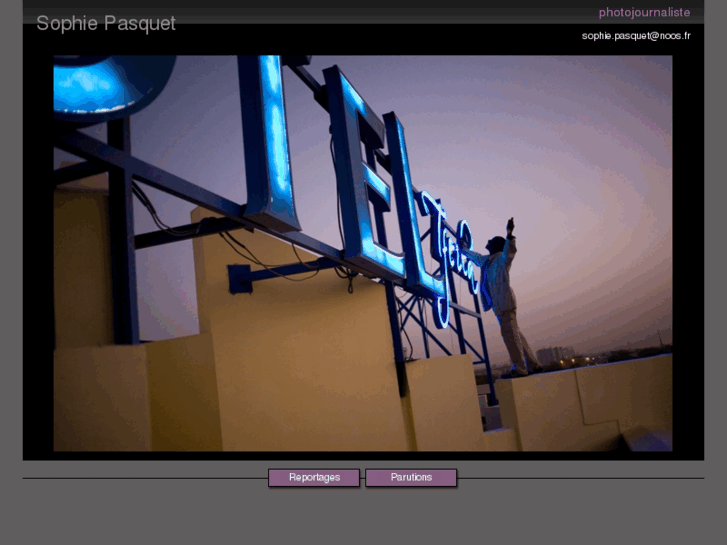Viewport: 727px width, 545px height.
Task: Click the Sophie Pasquet site title
Action: (x=106, y=24)
